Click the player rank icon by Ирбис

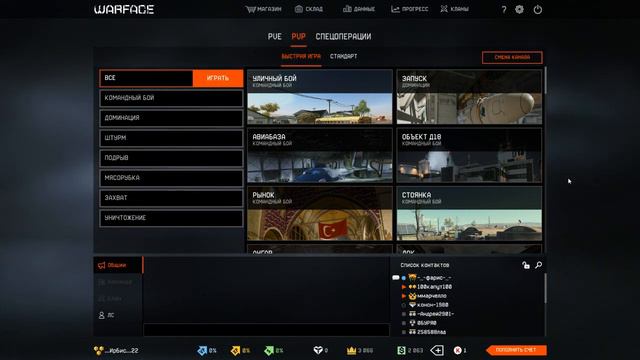99,351
